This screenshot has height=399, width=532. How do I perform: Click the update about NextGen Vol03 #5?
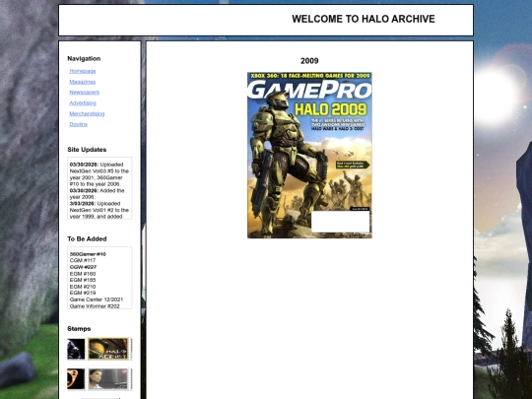[100, 174]
